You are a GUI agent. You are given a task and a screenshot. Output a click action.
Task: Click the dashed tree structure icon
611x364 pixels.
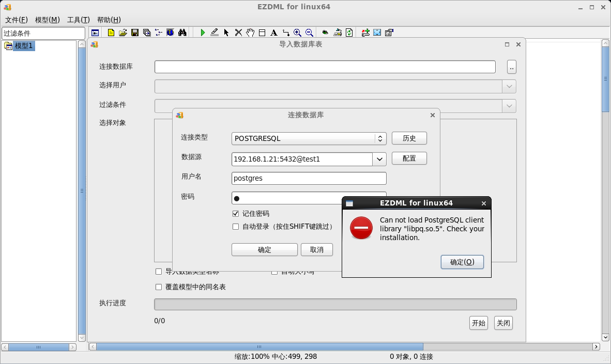pyautogui.click(x=159, y=33)
